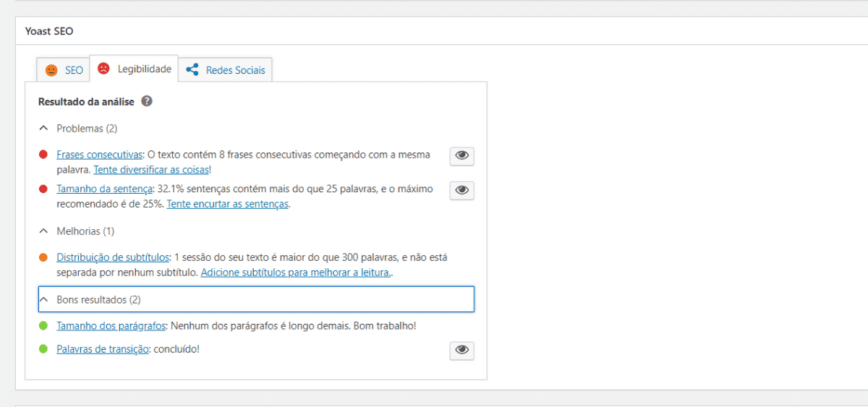The image size is (868, 407).
Task: Toggle eye highlight for Tamanho da sentença
Action: [462, 190]
